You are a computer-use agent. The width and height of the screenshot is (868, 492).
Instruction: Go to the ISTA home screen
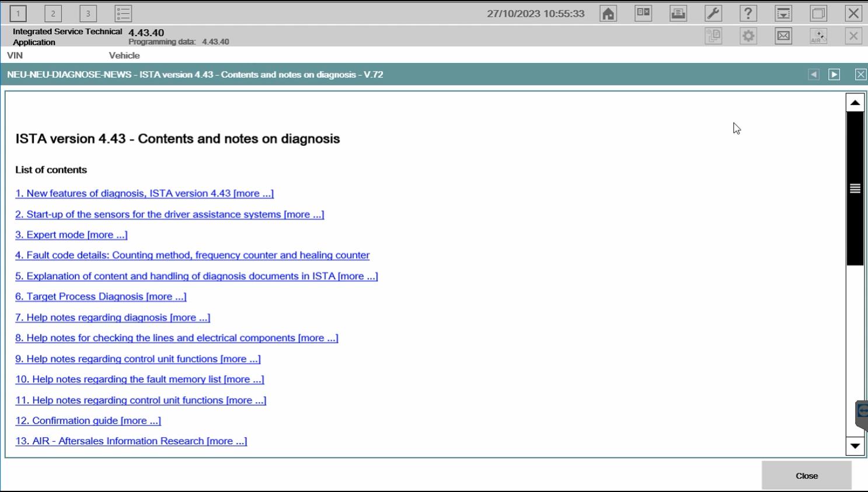608,13
